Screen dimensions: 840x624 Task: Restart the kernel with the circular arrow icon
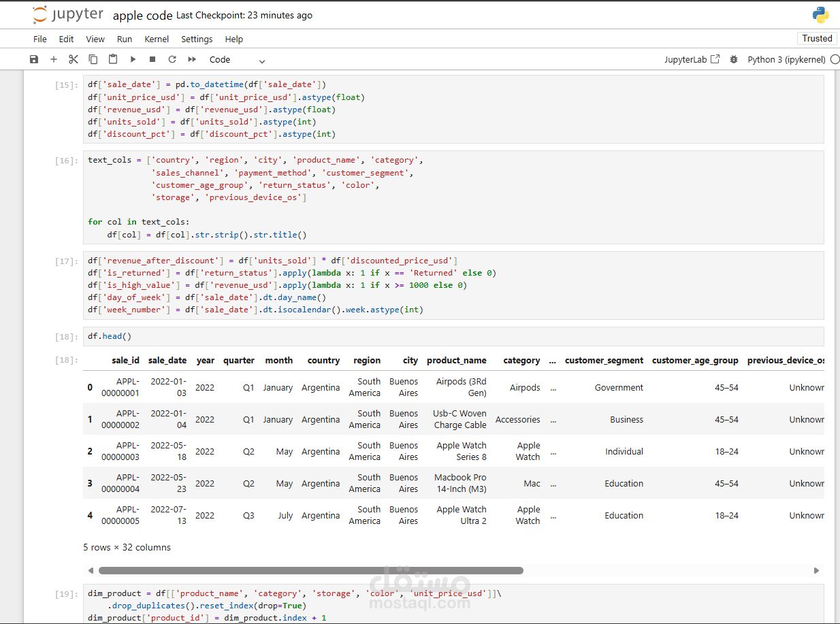pos(172,59)
